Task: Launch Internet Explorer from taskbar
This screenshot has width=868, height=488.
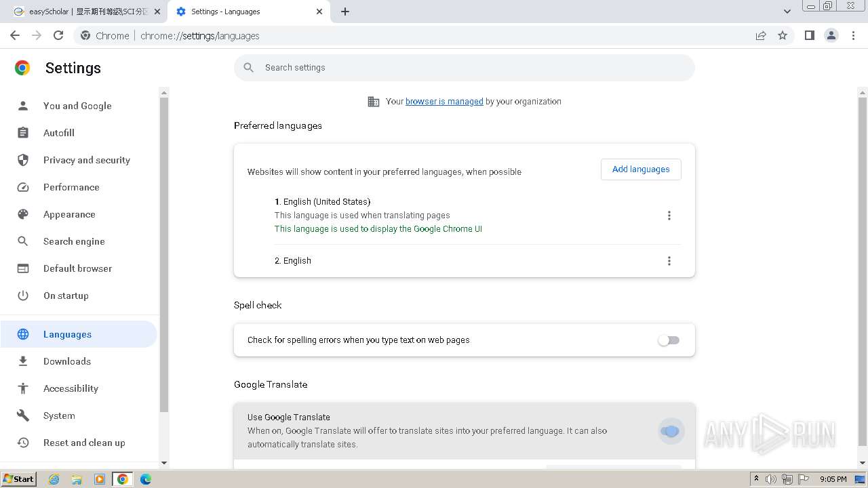Action: 54,479
